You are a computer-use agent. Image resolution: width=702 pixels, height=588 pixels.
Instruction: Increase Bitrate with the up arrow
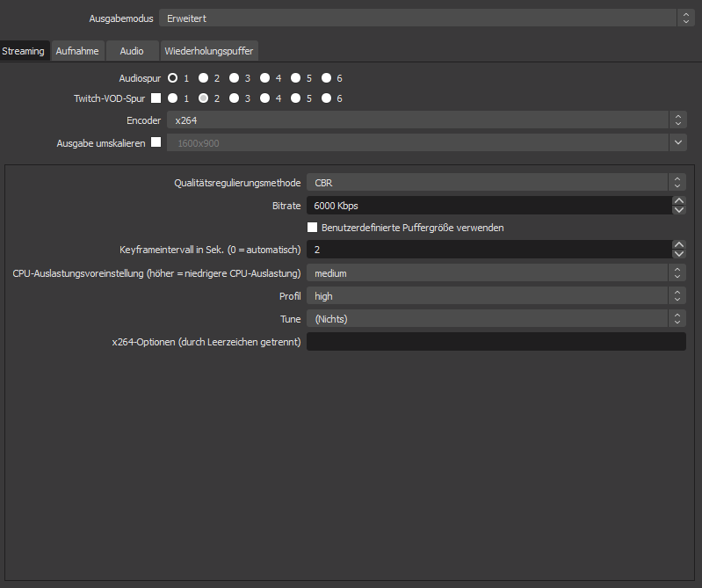679,200
